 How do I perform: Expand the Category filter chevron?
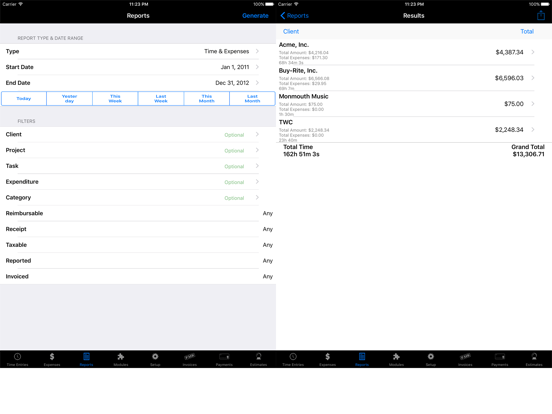click(x=257, y=197)
